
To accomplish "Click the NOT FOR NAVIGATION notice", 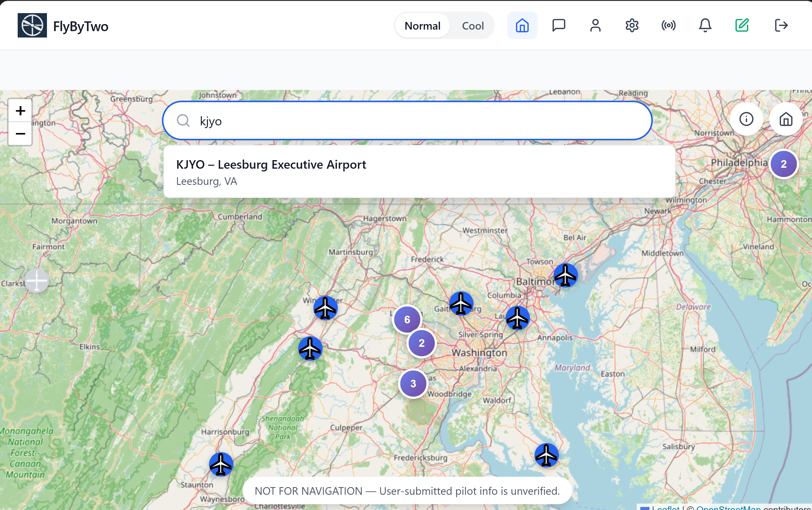I will [407, 491].
